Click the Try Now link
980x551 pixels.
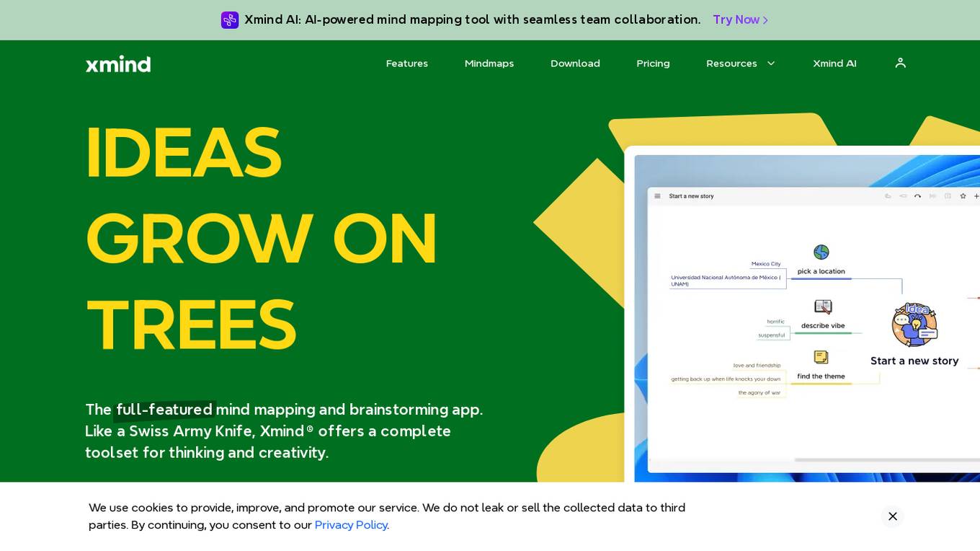coord(741,20)
